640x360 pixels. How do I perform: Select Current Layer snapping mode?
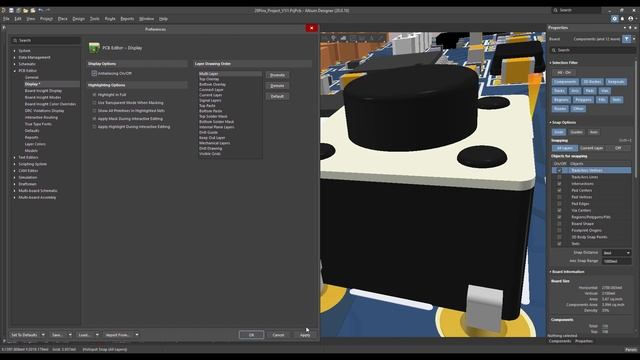[591, 148]
